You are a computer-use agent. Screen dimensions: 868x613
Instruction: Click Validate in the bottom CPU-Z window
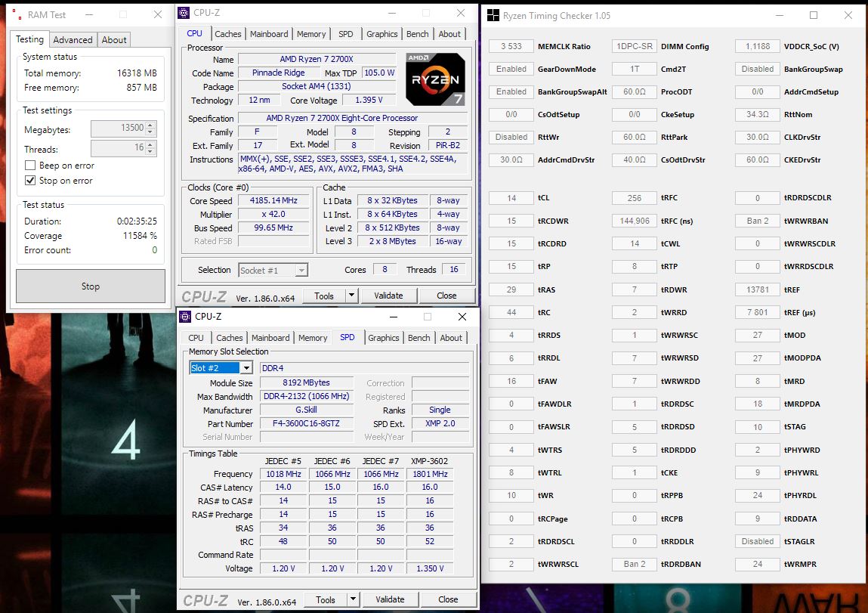pos(390,599)
